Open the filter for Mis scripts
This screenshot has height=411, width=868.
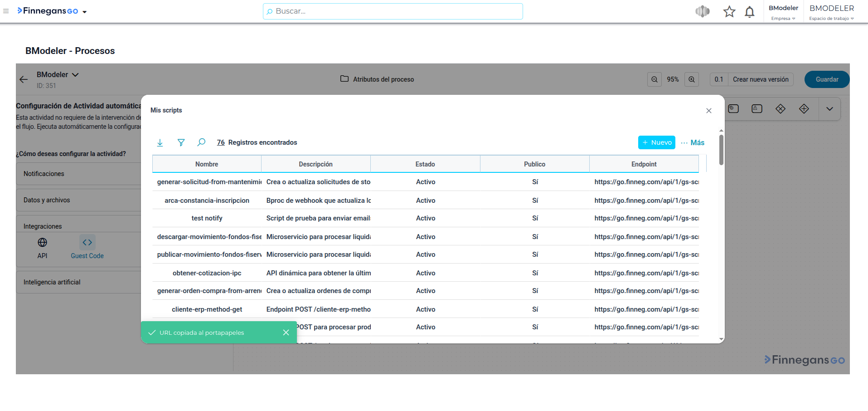pos(181,142)
